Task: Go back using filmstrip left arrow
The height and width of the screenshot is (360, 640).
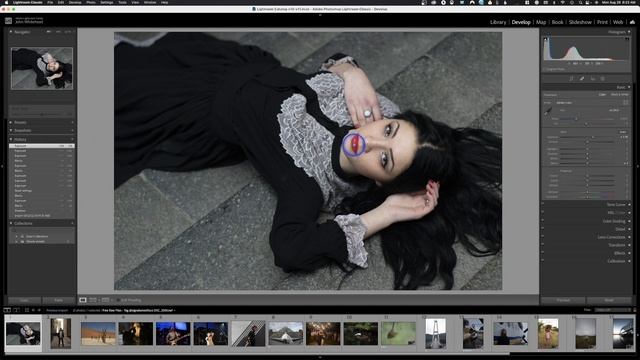Action: (x=33, y=310)
